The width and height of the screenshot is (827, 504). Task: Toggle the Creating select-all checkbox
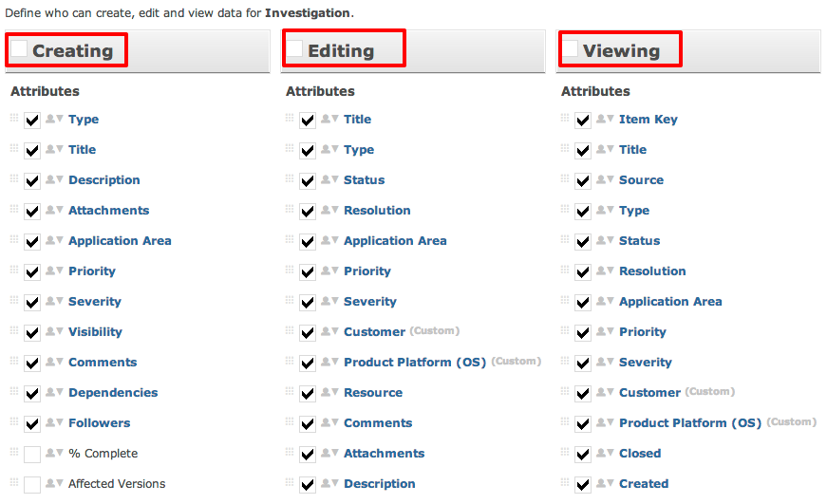point(19,48)
